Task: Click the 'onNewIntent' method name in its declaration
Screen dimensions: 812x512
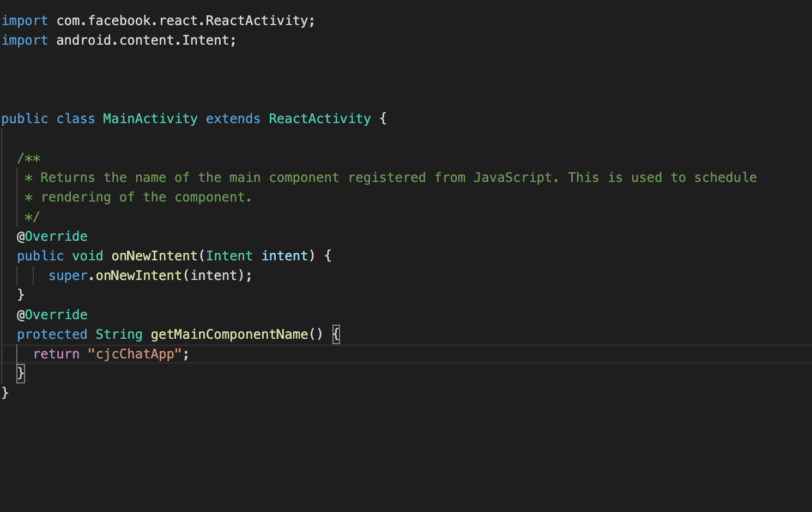Action: (x=155, y=256)
